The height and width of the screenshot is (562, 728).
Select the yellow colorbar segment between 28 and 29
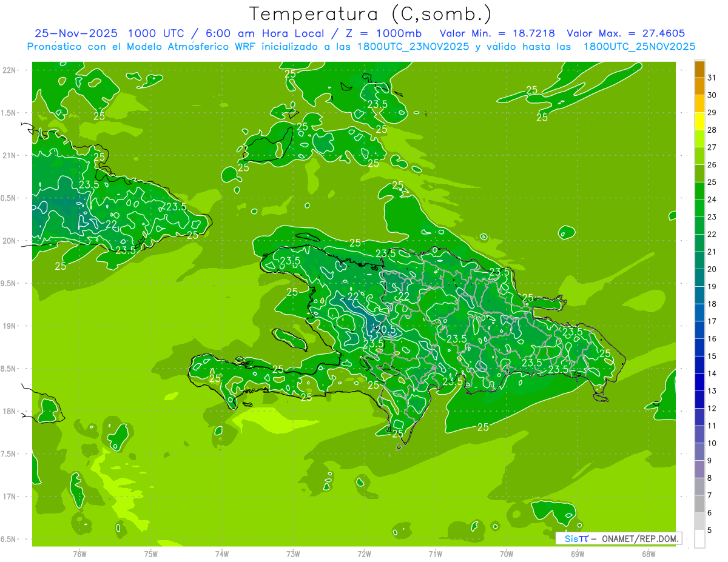point(699,121)
